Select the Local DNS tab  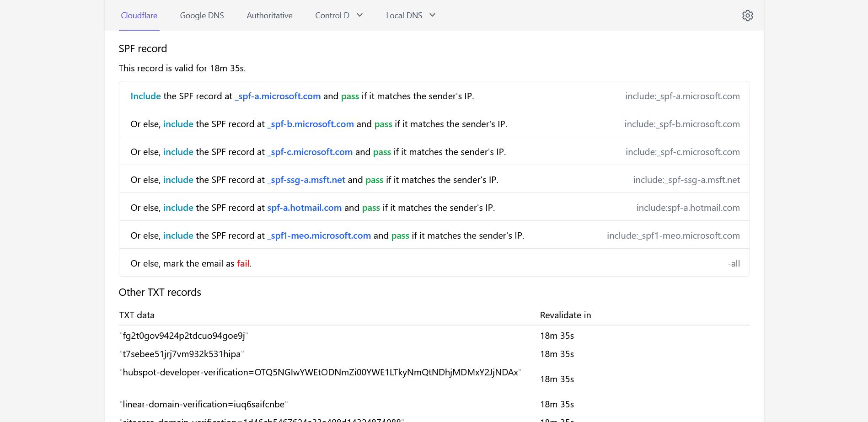404,16
